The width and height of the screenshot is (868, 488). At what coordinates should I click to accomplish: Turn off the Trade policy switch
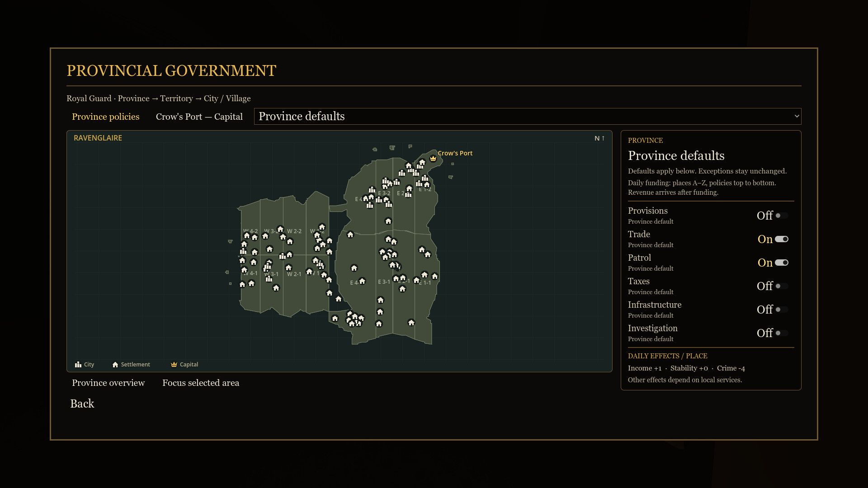pos(782,239)
